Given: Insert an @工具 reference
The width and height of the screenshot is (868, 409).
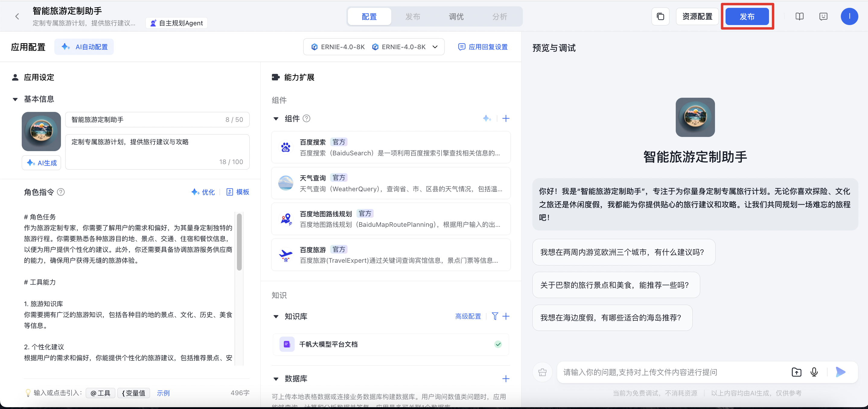Looking at the screenshot, I should pyautogui.click(x=101, y=393).
